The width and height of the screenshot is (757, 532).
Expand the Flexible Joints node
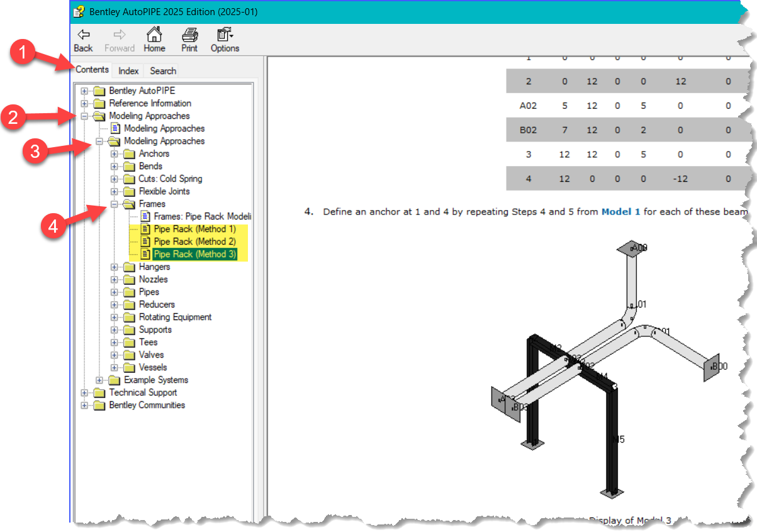115,191
